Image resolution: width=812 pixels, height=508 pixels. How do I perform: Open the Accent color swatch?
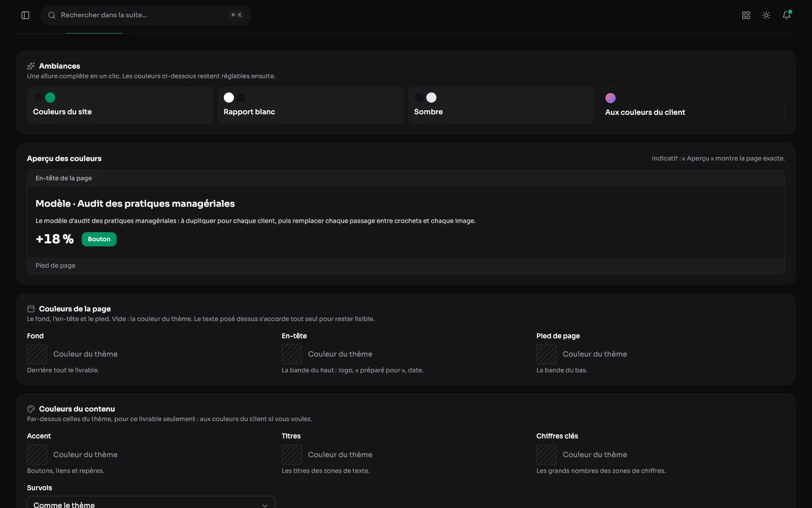37,455
